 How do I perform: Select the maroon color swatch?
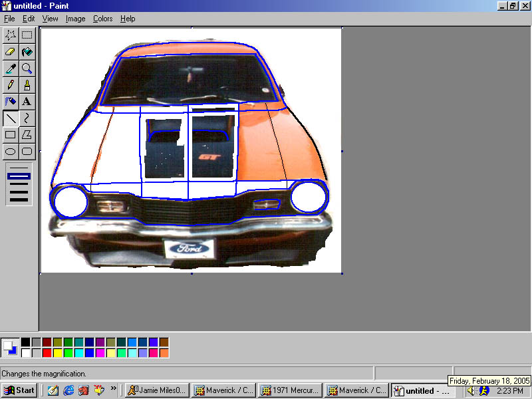(47, 342)
